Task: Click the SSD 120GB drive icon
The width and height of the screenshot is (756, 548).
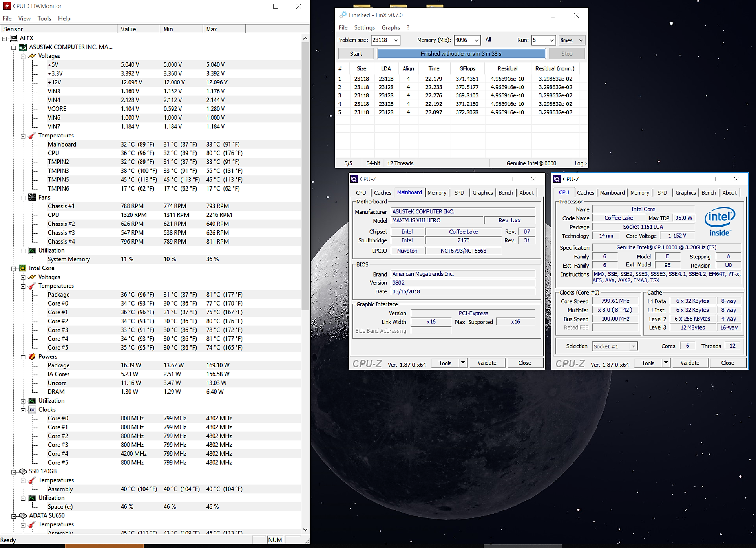Action: click(23, 471)
